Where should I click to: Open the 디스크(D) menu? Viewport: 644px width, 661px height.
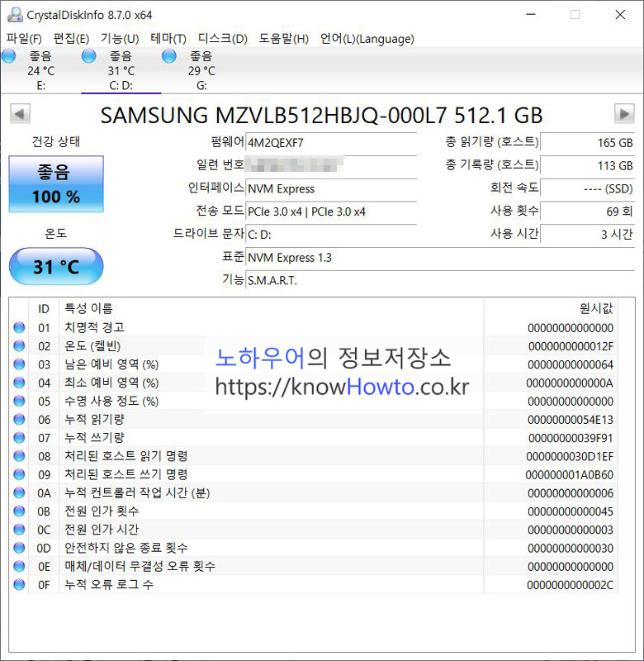click(222, 39)
